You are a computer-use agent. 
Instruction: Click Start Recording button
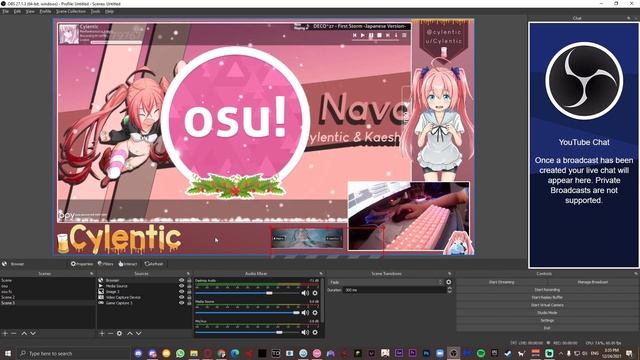pos(547,290)
